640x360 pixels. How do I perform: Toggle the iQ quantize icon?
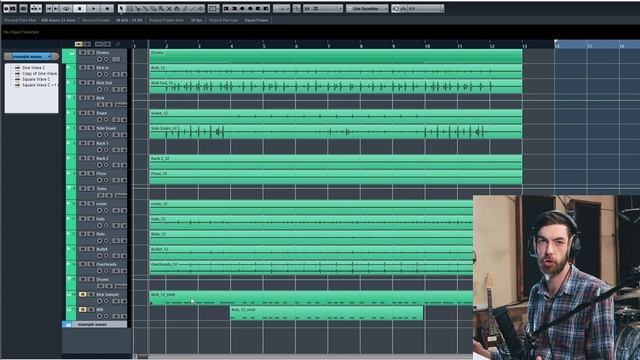coord(395,8)
